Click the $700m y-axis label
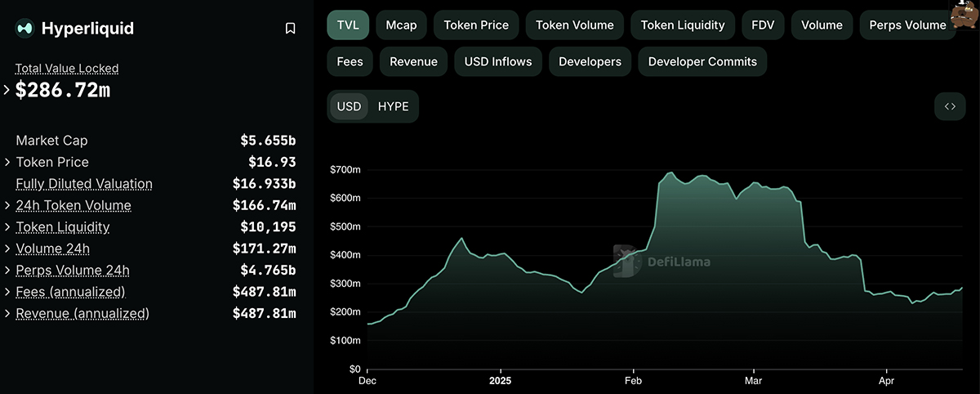This screenshot has height=394, width=980. point(345,169)
